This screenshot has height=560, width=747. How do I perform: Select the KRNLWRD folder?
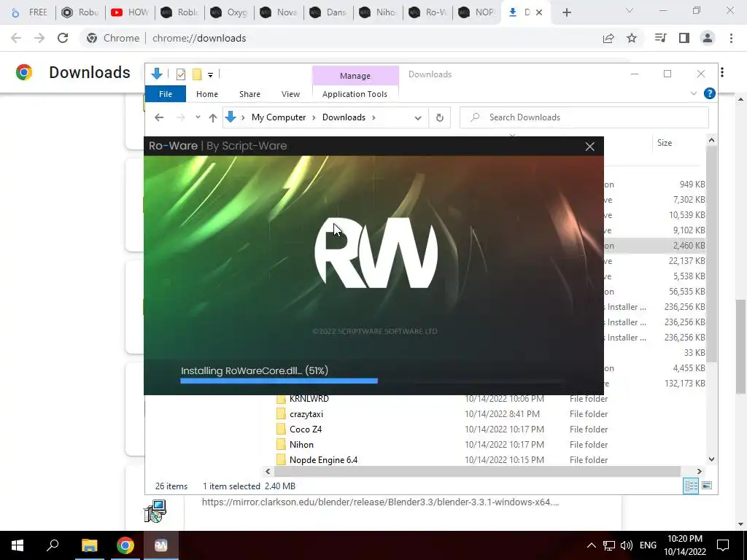(x=309, y=399)
